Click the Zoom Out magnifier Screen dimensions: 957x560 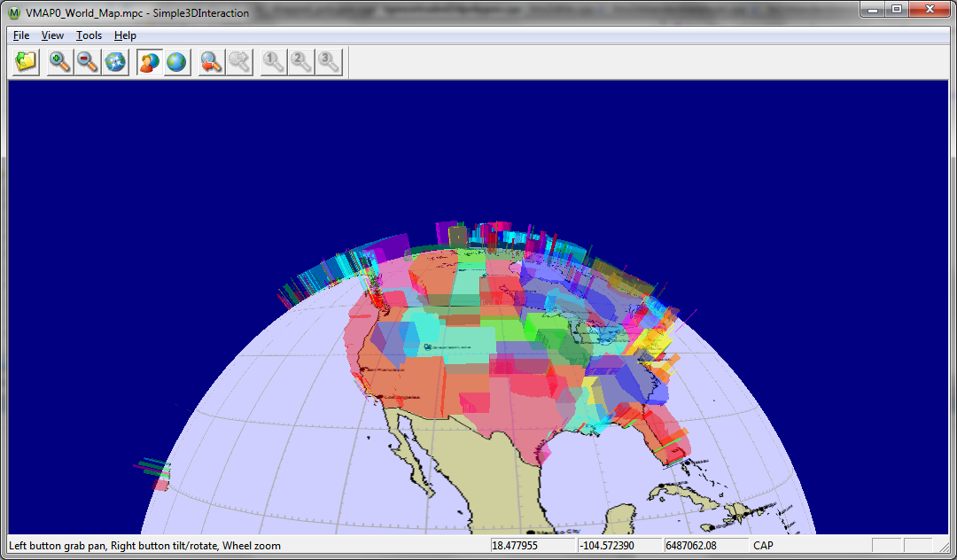pos(87,62)
